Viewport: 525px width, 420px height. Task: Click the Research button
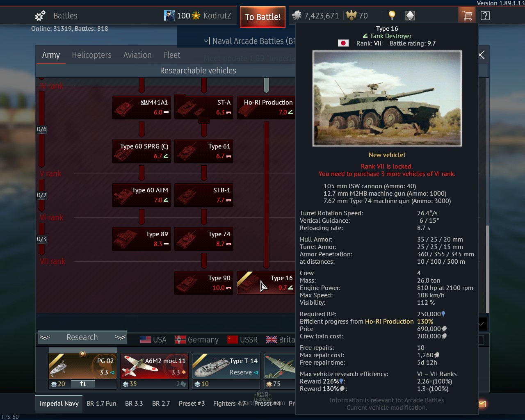pos(82,337)
